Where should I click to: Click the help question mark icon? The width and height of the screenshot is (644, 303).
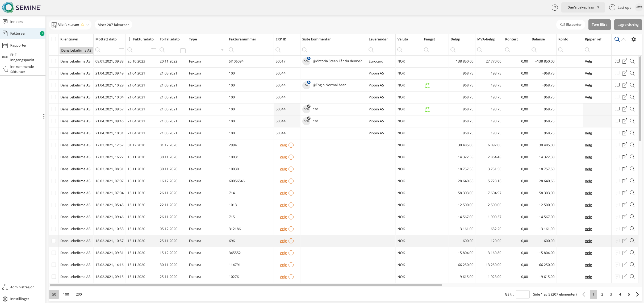pyautogui.click(x=555, y=8)
